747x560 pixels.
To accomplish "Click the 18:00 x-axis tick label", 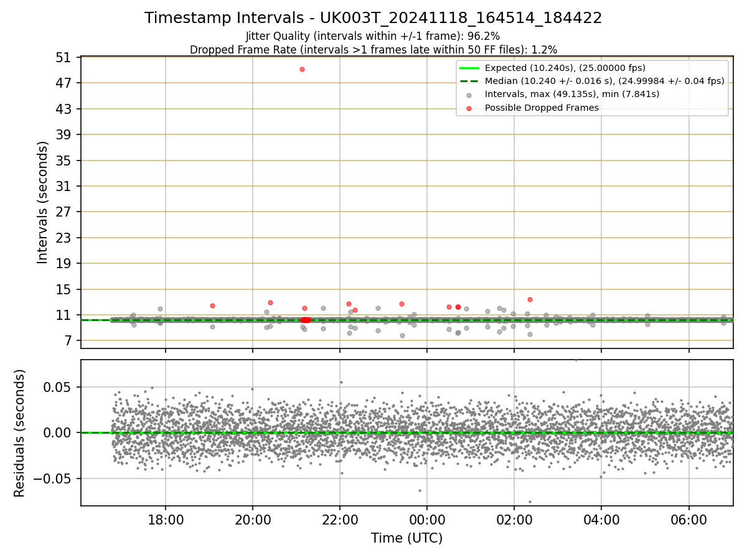I will click(x=166, y=520).
